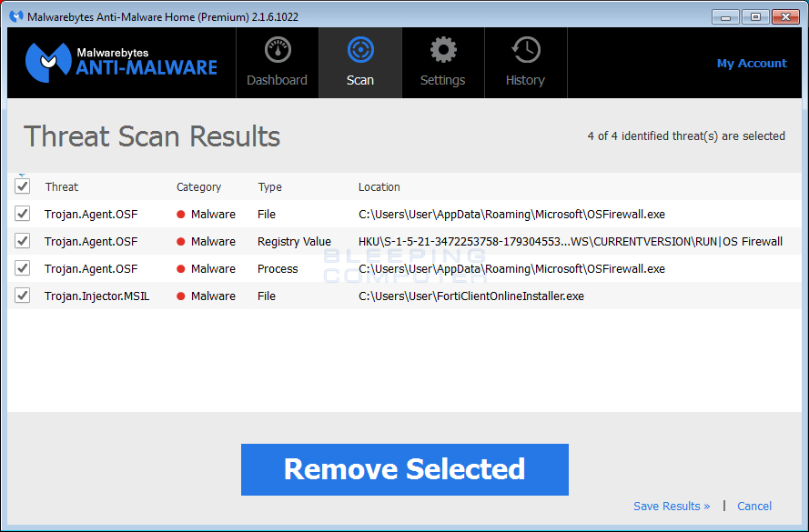Click the sort arrow above the checkbox column

click(22, 173)
